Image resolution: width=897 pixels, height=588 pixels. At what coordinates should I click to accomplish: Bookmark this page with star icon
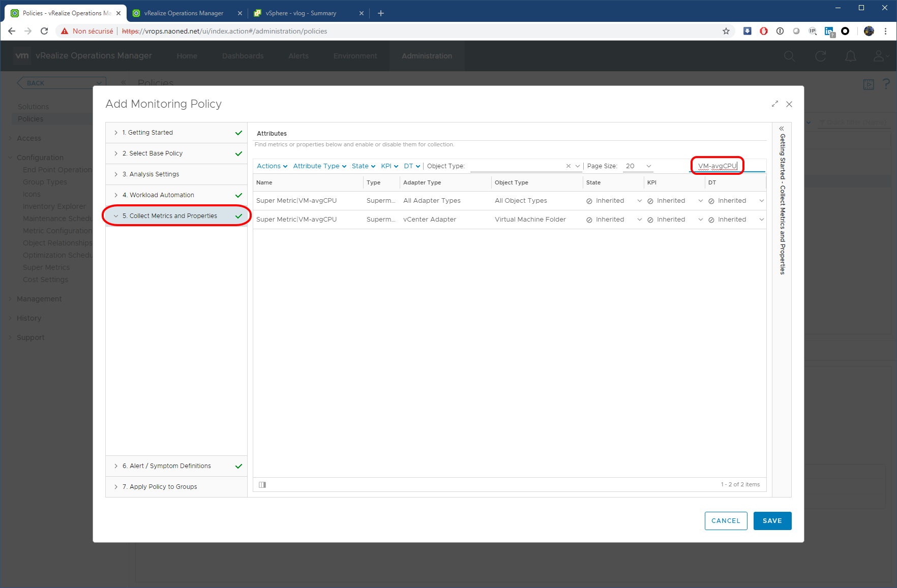726,31
